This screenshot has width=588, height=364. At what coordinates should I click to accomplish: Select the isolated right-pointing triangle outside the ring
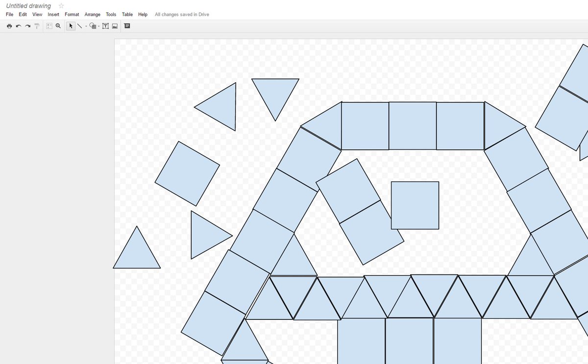pos(205,235)
